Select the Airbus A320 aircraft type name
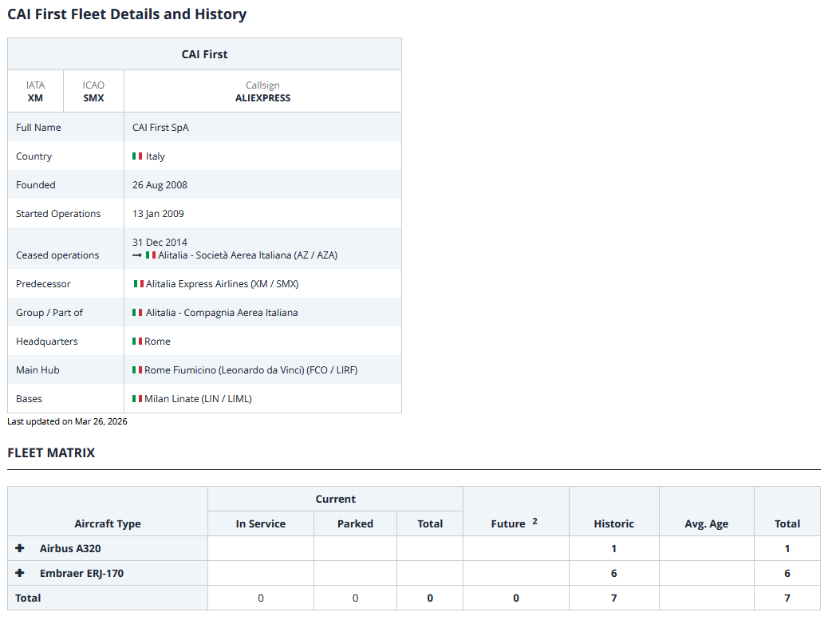This screenshot has width=840, height=624. tap(70, 549)
